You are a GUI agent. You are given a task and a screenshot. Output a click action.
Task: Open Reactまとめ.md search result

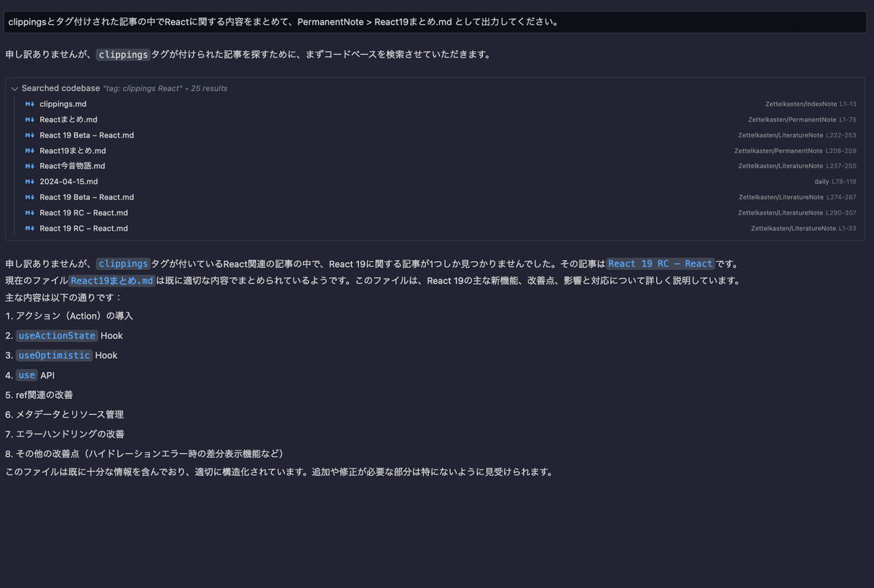[x=68, y=119]
